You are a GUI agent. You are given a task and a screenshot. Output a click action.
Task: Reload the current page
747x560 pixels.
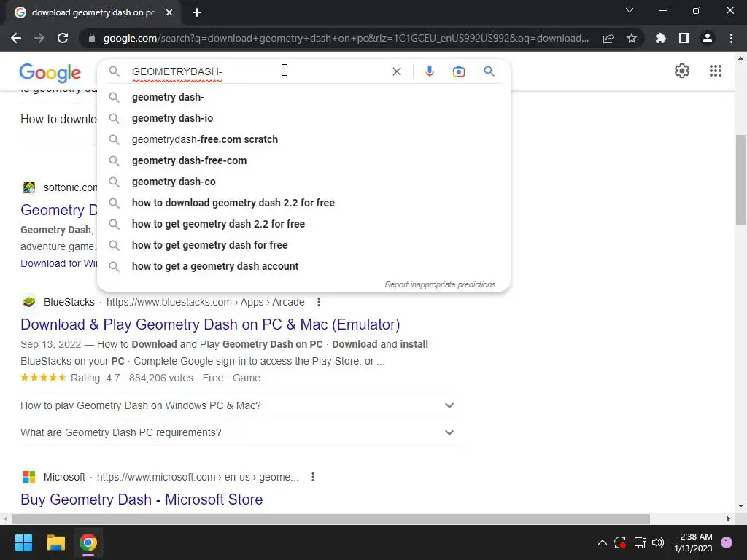point(63,38)
